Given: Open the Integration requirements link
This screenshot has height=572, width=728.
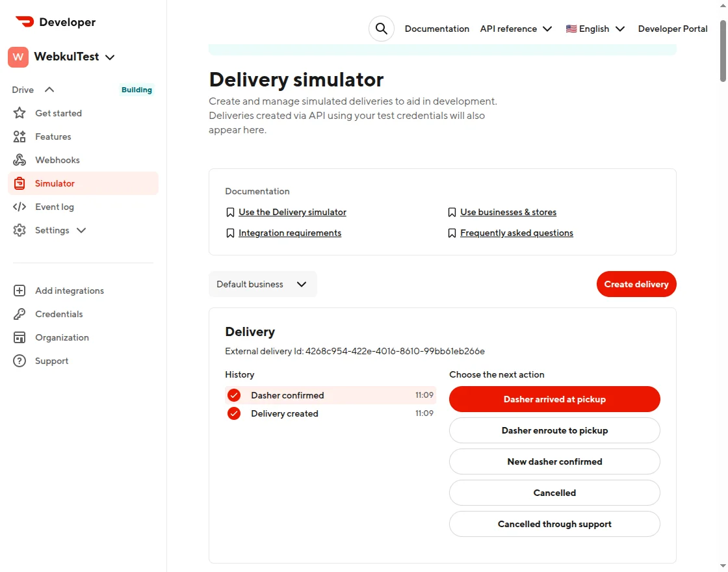Looking at the screenshot, I should pos(290,233).
